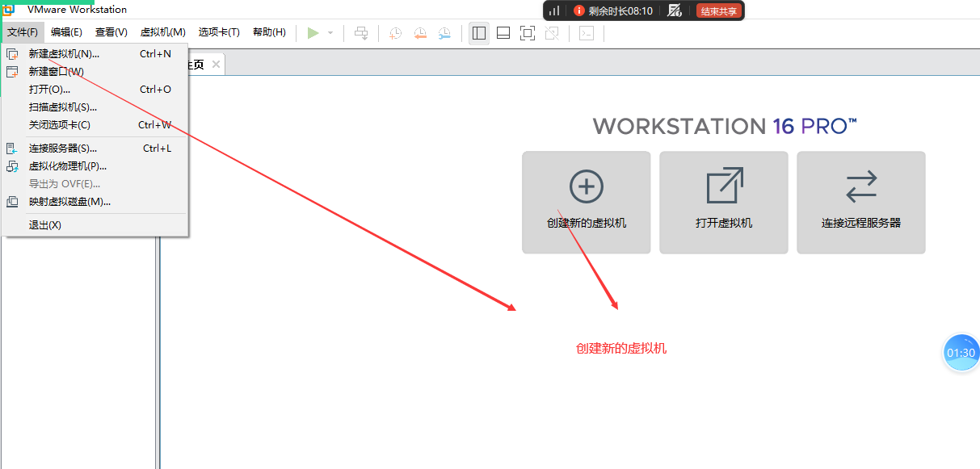Select 新建虚拟机(N)... in File menu
980x469 pixels.
95,54
